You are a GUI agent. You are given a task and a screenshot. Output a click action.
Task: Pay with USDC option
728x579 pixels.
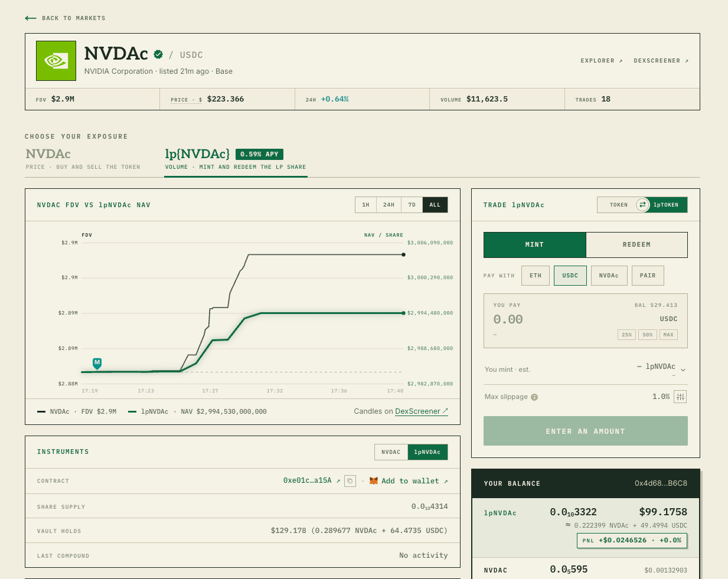[x=570, y=276]
